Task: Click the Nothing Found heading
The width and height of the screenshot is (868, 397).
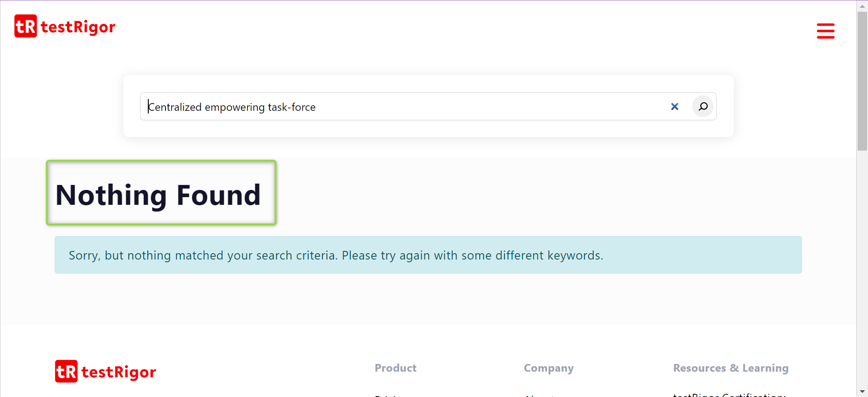Action: pyautogui.click(x=158, y=195)
